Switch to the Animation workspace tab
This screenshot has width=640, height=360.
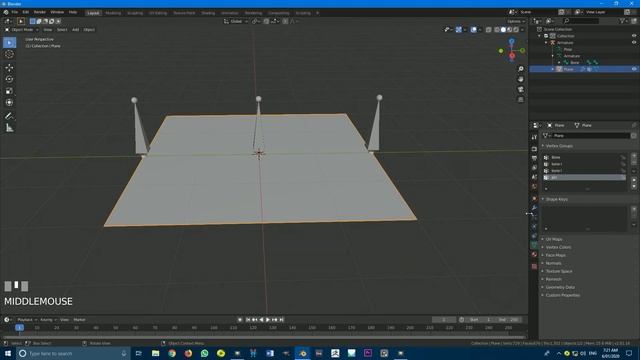[229, 13]
